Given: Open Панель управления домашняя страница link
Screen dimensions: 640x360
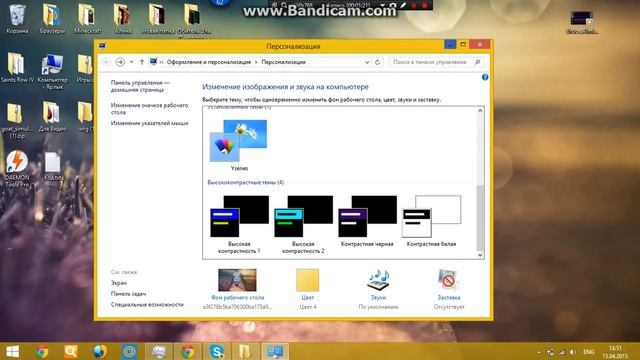Looking at the screenshot, I should coord(140,86).
